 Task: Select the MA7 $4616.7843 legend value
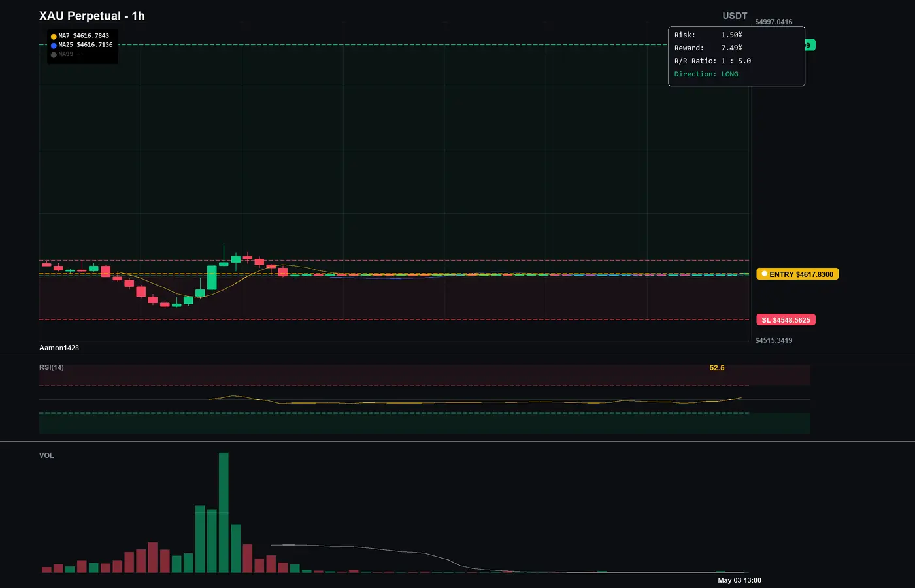point(84,36)
